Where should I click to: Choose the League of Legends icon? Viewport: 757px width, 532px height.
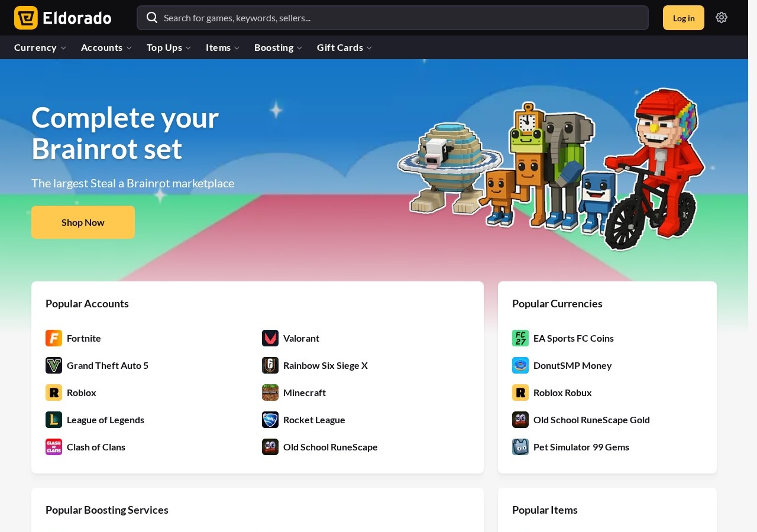(54, 420)
